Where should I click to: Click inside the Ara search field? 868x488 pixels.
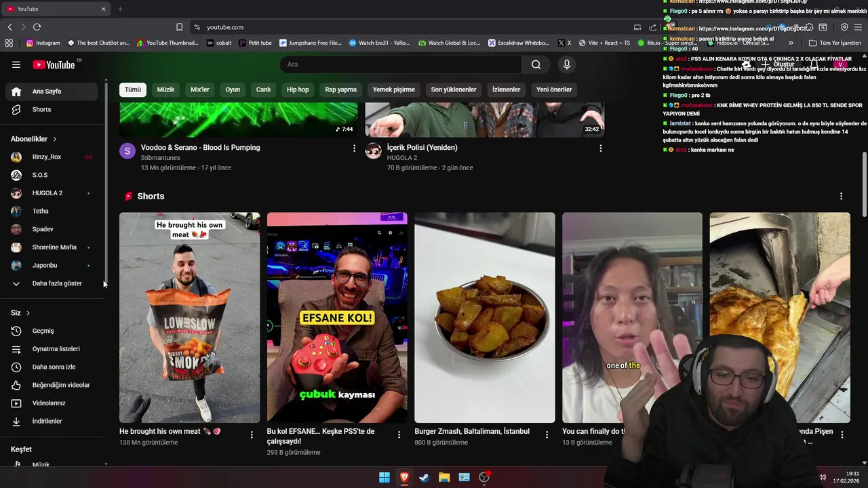pyautogui.click(x=400, y=64)
